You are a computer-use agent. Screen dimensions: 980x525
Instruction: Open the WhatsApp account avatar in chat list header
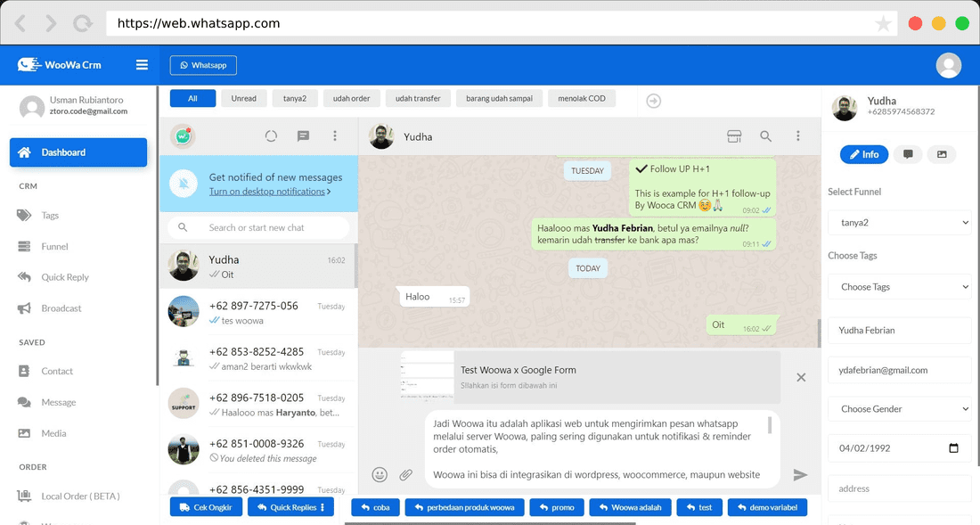[184, 135]
